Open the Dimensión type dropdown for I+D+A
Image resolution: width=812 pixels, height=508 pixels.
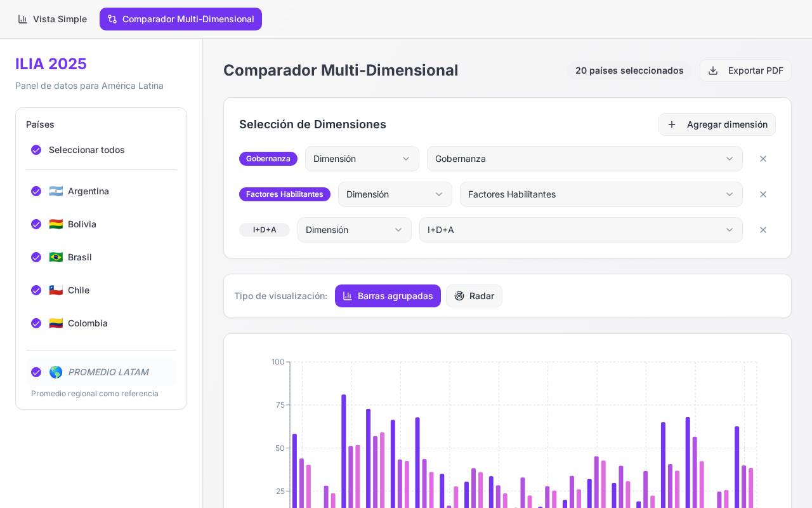355,230
